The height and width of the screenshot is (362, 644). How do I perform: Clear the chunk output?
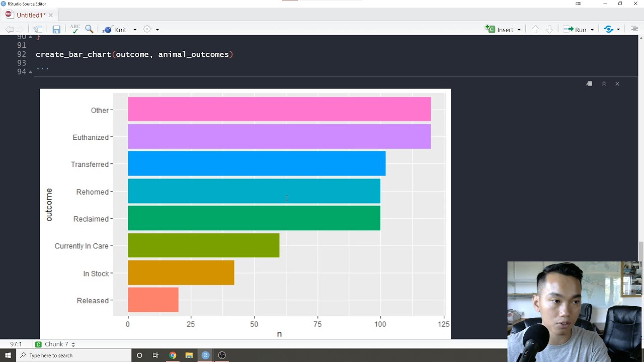[x=617, y=83]
